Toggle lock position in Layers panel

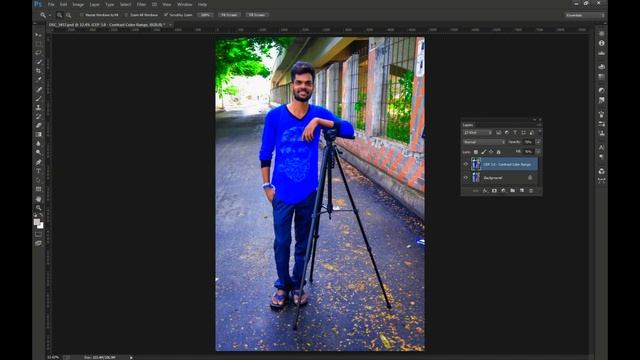491,152
